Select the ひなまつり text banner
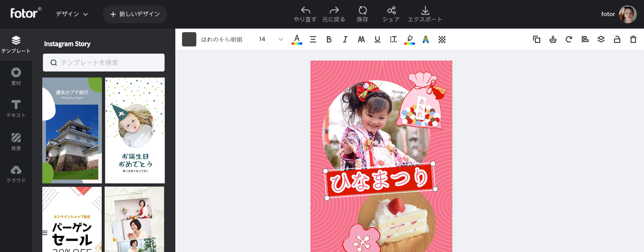644x252 pixels. (x=380, y=181)
